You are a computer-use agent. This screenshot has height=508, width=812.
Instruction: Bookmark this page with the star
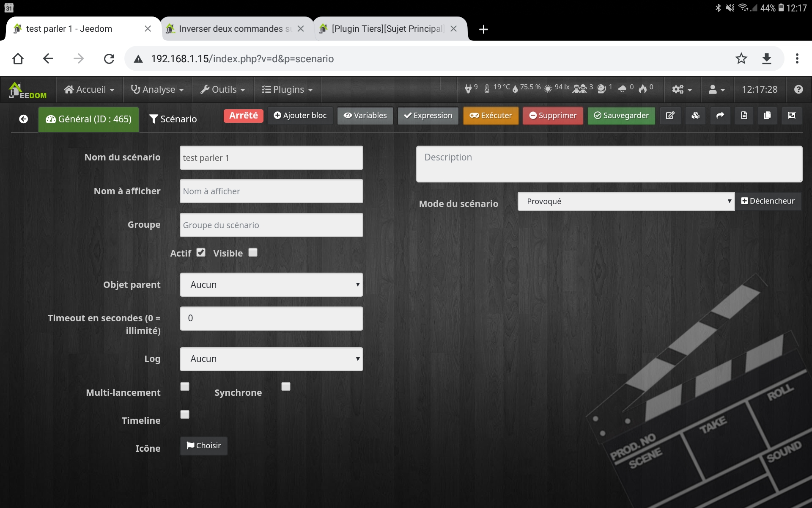click(x=741, y=58)
